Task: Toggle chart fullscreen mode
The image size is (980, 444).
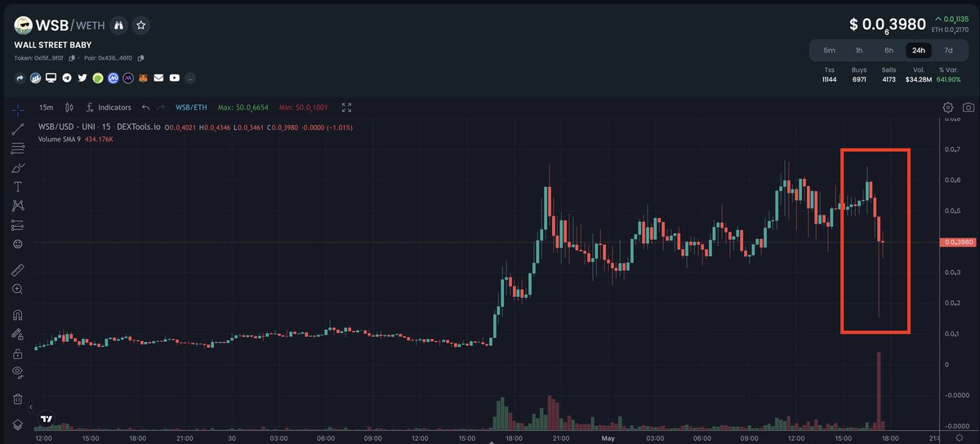Action: click(x=346, y=108)
